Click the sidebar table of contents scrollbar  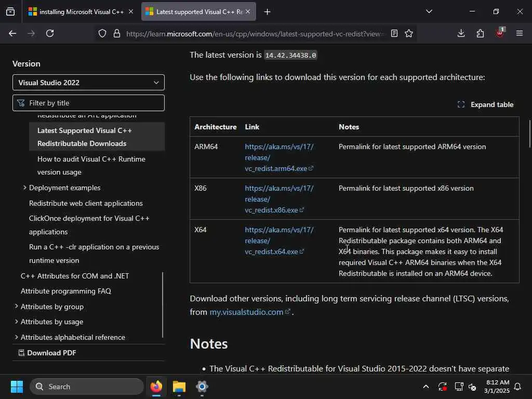pyautogui.click(x=163, y=304)
